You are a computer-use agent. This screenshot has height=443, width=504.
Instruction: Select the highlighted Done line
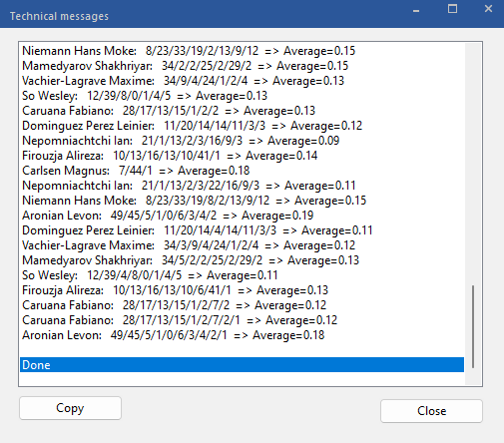click(242, 365)
